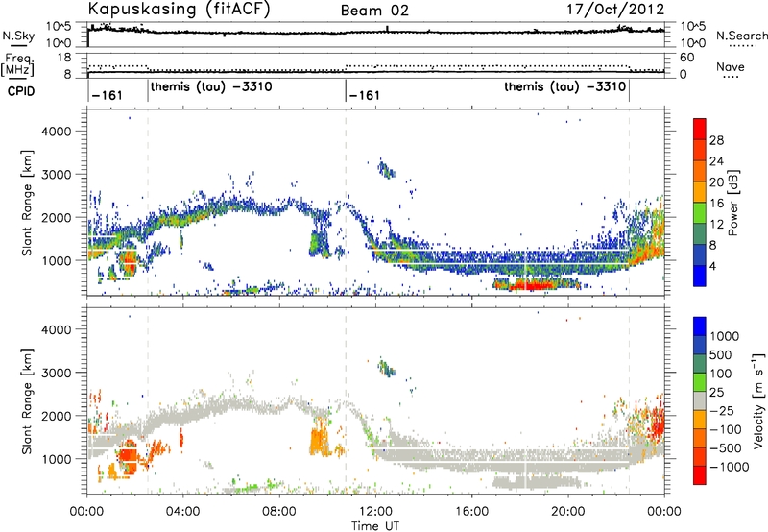Click the light green velocity streak near 07:00
The image size is (768, 532).
pos(254,487)
